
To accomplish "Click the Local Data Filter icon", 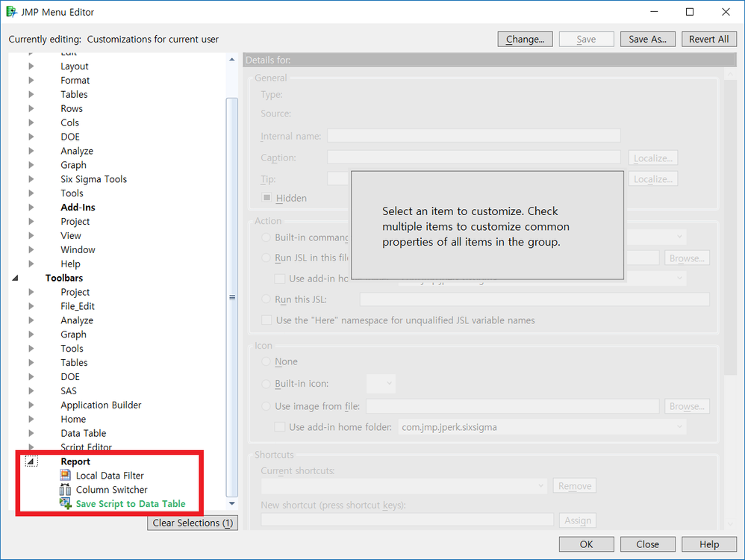I will (65, 476).
